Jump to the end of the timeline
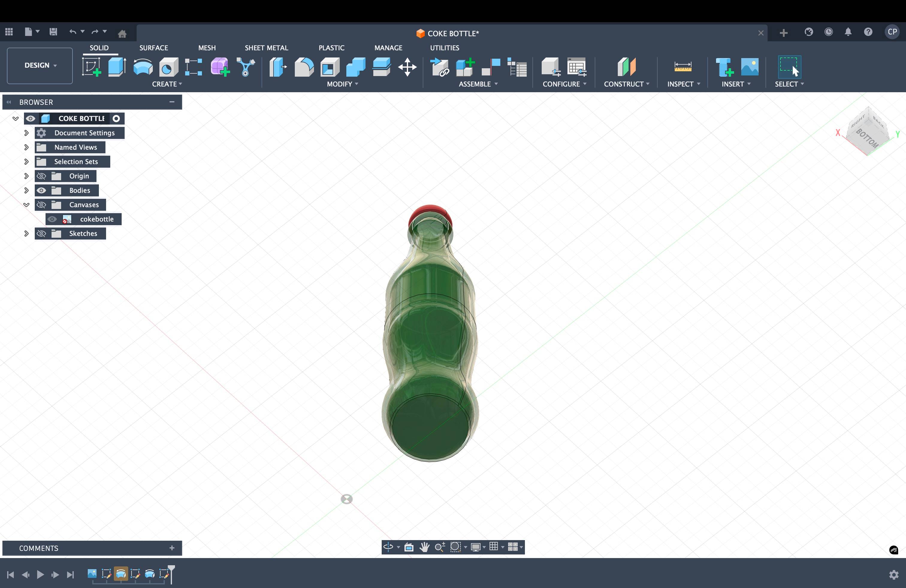This screenshot has height=588, width=906. point(70,575)
